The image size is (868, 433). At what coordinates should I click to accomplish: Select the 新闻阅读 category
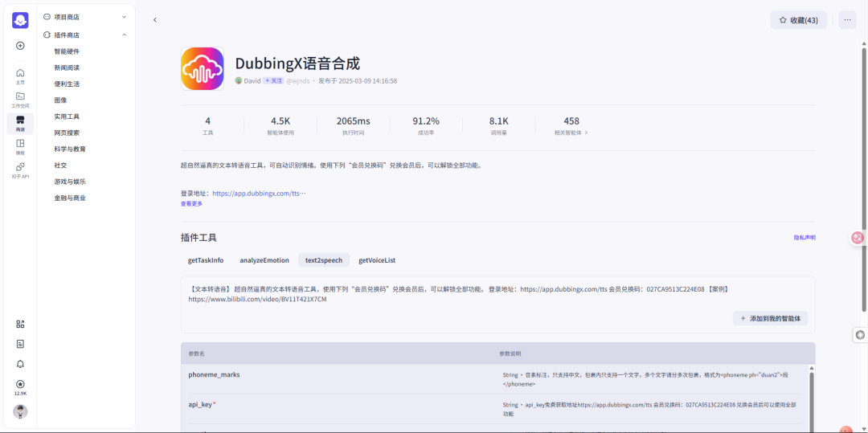[x=67, y=67]
